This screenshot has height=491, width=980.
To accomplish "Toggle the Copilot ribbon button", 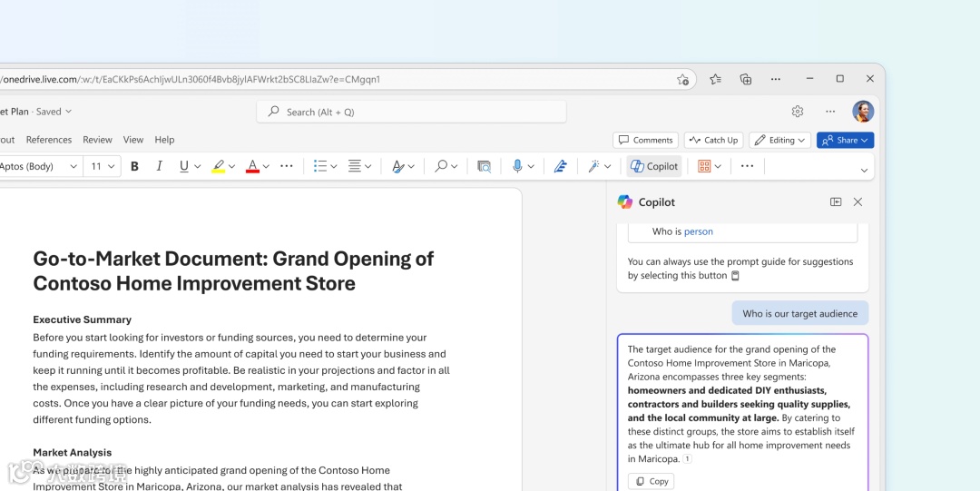I will (653, 166).
